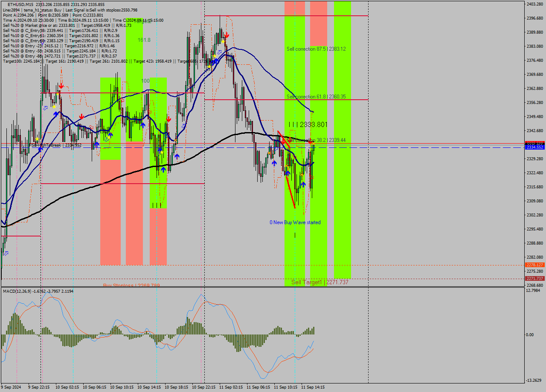This screenshot has height=392, width=546.
Task: Click the 'Sell %10 @ C_Entry88: 2383.129' line
Action: [x=61, y=40]
